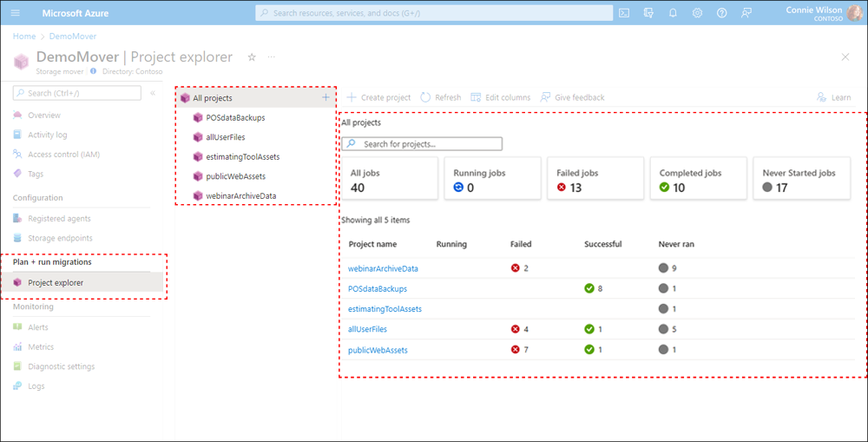Select POSdataBackups in the project tree
868x442 pixels.
(236, 118)
